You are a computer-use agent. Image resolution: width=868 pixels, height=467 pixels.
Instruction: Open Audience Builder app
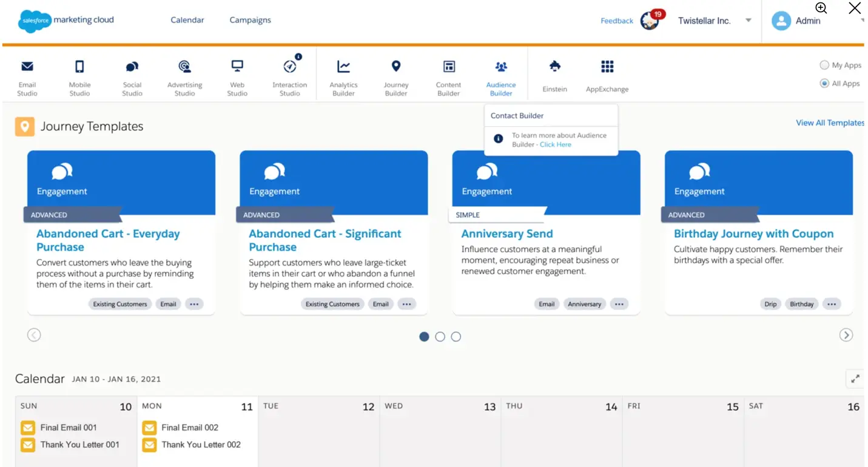(x=501, y=78)
